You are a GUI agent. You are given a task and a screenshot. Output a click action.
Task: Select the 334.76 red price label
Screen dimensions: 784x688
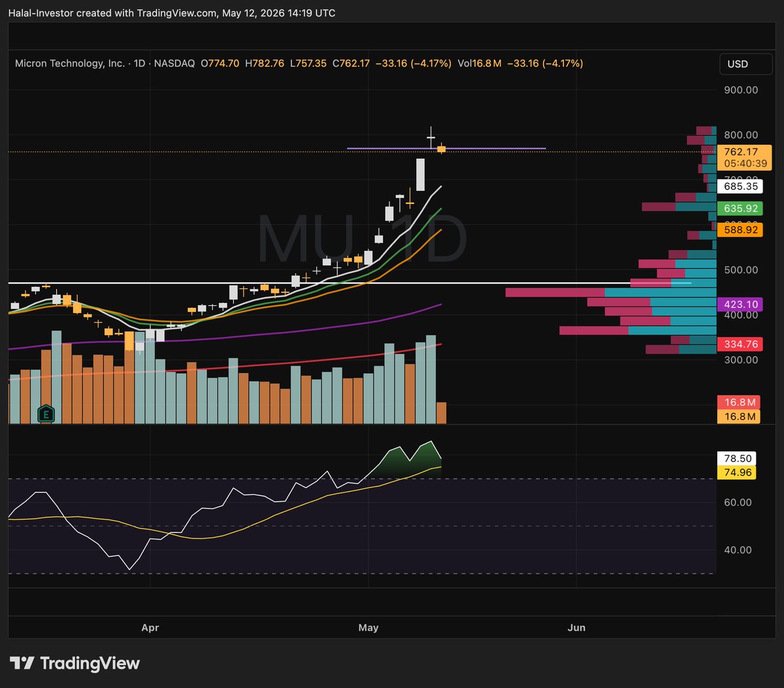pyautogui.click(x=739, y=344)
